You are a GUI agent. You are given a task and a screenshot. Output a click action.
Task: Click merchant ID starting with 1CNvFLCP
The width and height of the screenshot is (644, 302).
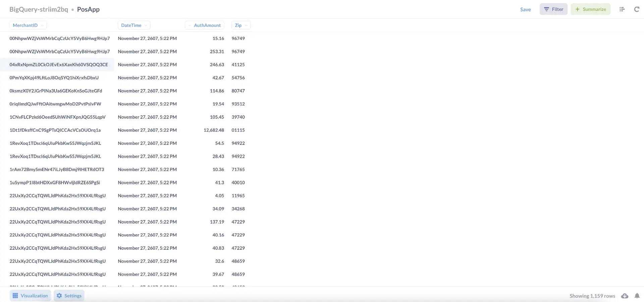[x=57, y=117]
